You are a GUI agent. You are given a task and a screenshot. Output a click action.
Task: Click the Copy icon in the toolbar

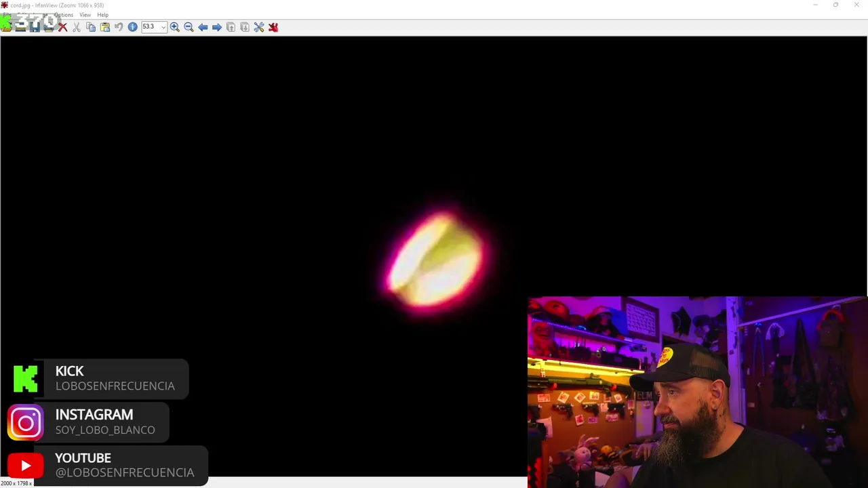91,27
